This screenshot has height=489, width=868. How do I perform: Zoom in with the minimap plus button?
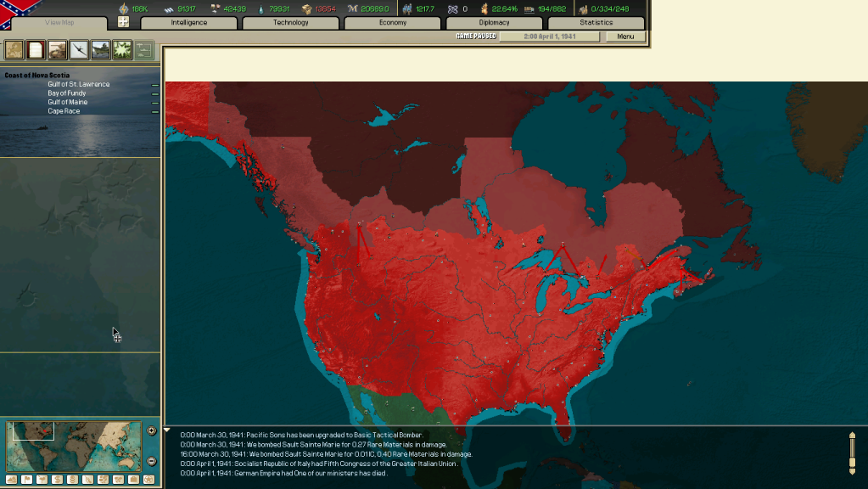pos(152,430)
